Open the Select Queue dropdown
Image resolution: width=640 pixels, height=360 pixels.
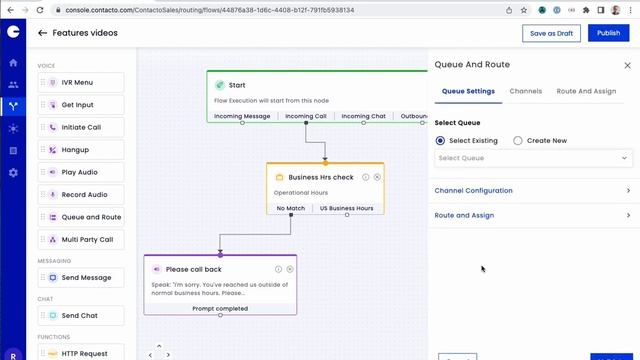pyautogui.click(x=533, y=158)
